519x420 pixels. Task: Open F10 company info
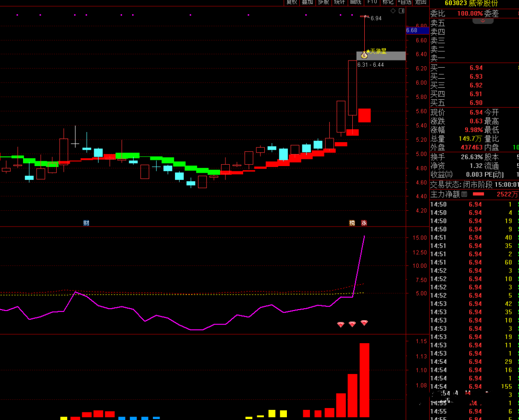coord(372,2)
